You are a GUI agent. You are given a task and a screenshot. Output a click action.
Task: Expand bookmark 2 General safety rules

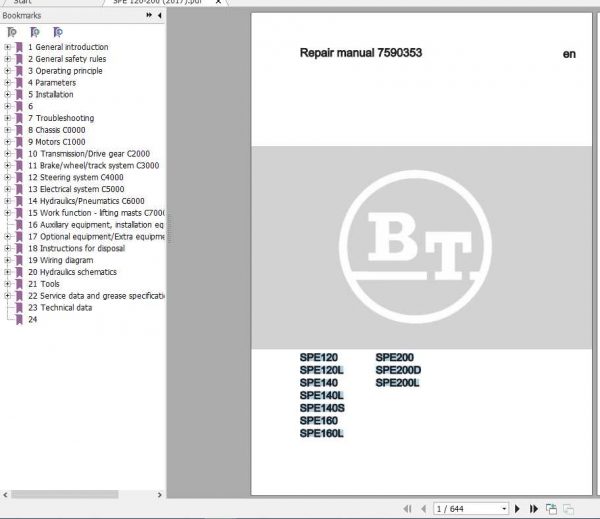(x=7, y=59)
